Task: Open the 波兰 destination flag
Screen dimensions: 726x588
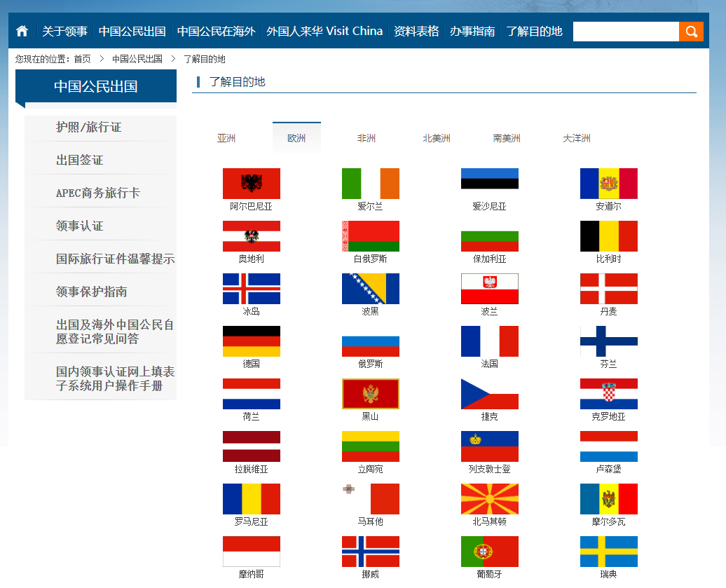Action: point(489,288)
